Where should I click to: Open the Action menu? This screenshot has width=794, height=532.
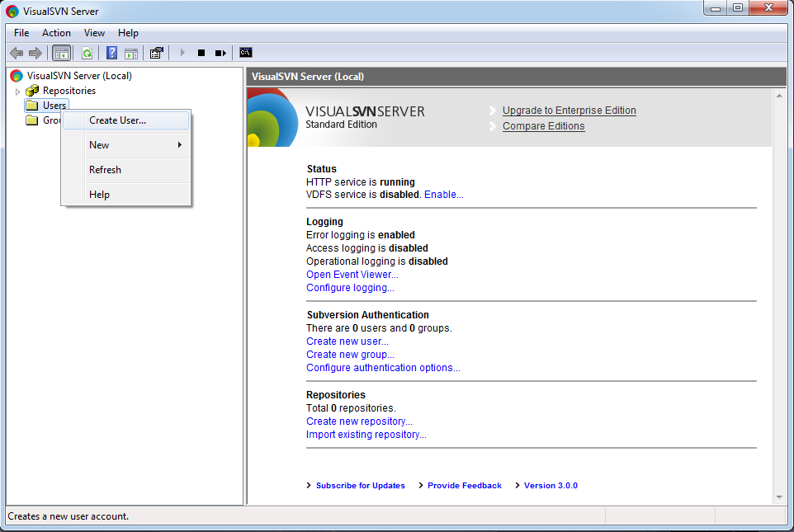click(56, 33)
